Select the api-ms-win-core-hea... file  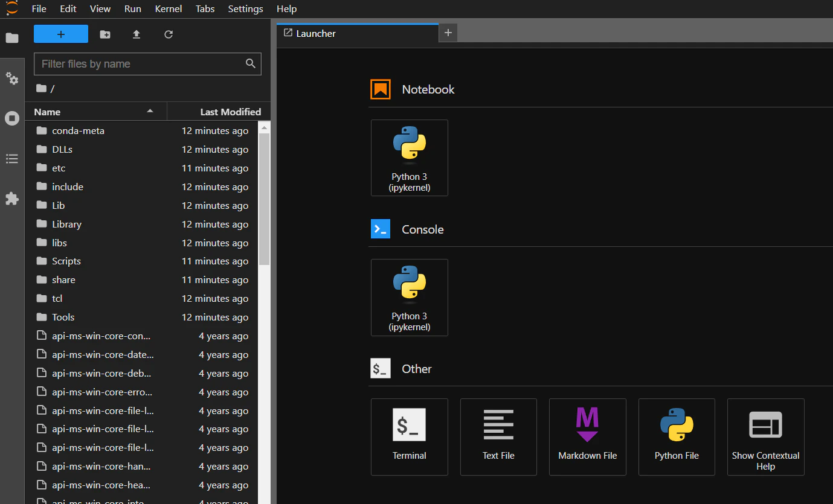coord(141,485)
